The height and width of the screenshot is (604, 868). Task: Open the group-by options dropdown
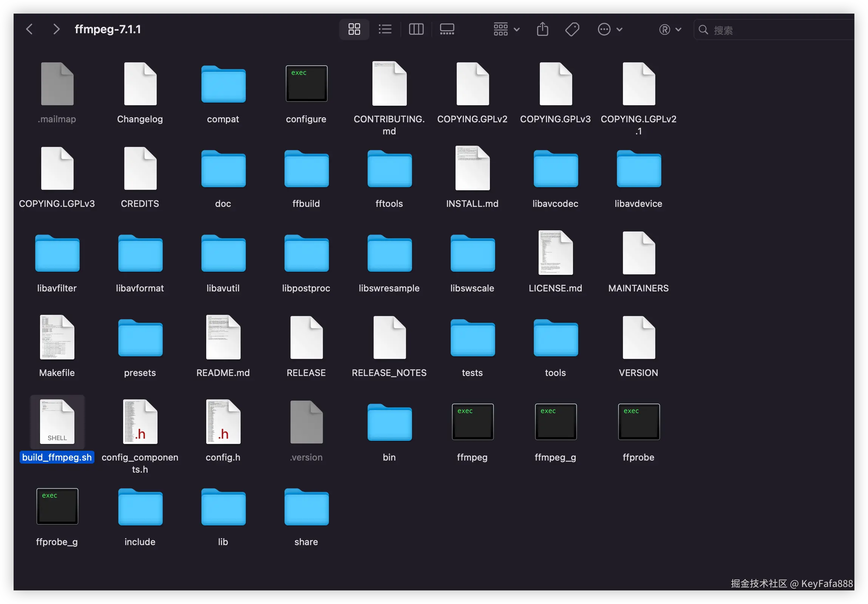506,29
